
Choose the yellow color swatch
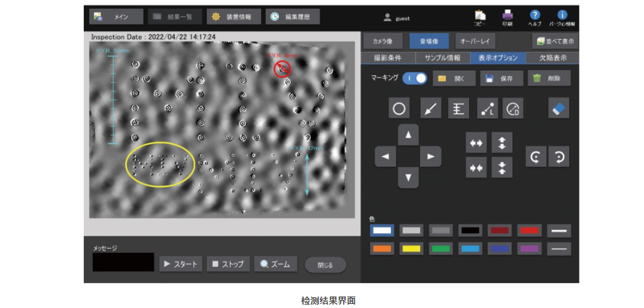(x=411, y=249)
